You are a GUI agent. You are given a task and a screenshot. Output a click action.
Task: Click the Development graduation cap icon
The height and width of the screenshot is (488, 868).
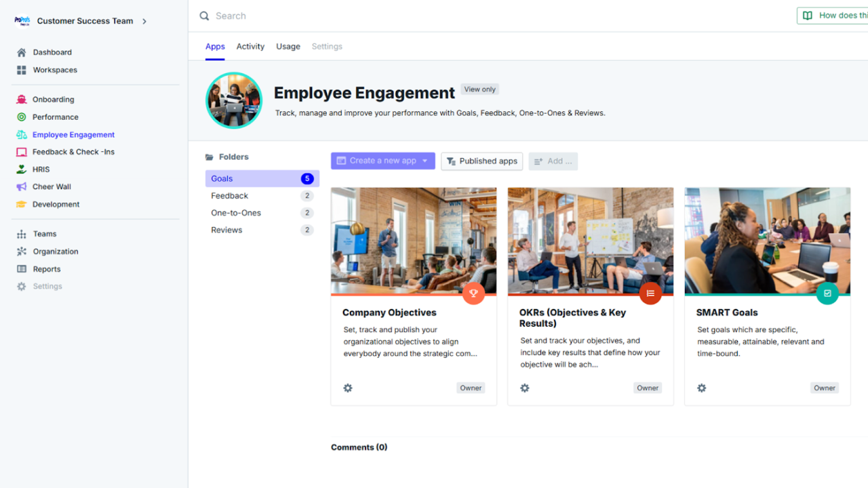pos(22,205)
